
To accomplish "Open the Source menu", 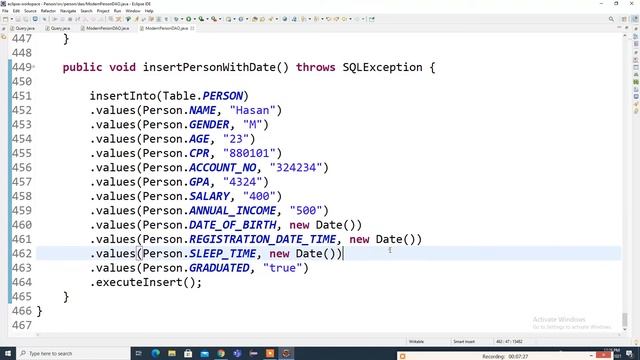I will click(30, 11).
